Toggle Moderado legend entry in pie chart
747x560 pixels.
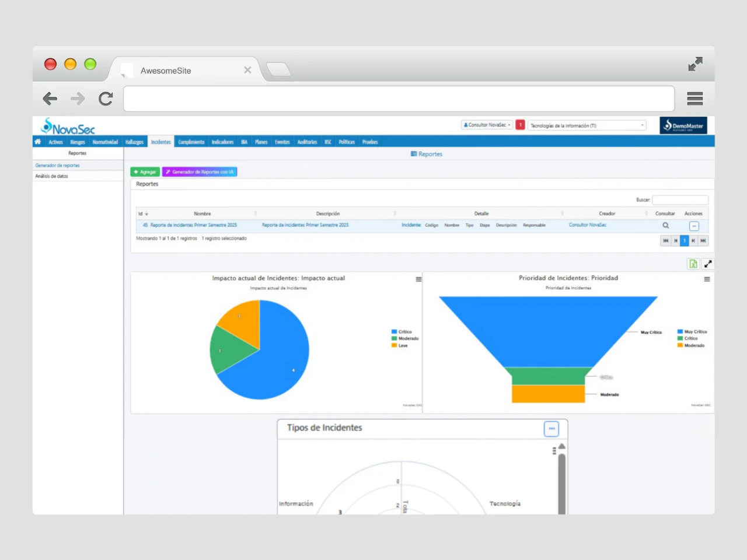tap(407, 339)
